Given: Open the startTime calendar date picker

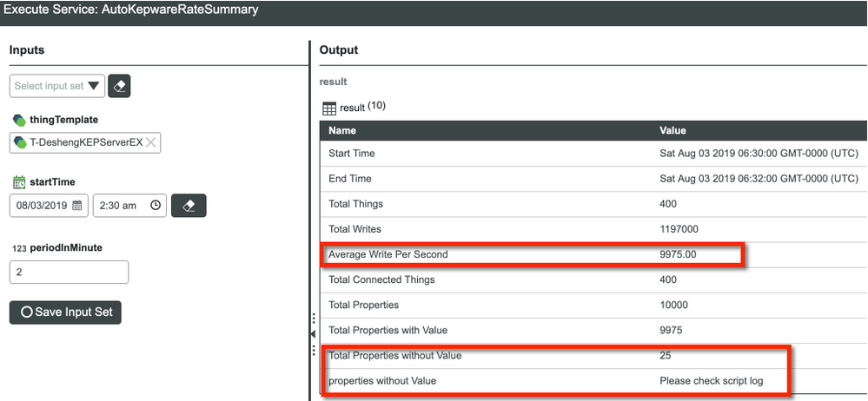Looking at the screenshot, I should pos(76,206).
